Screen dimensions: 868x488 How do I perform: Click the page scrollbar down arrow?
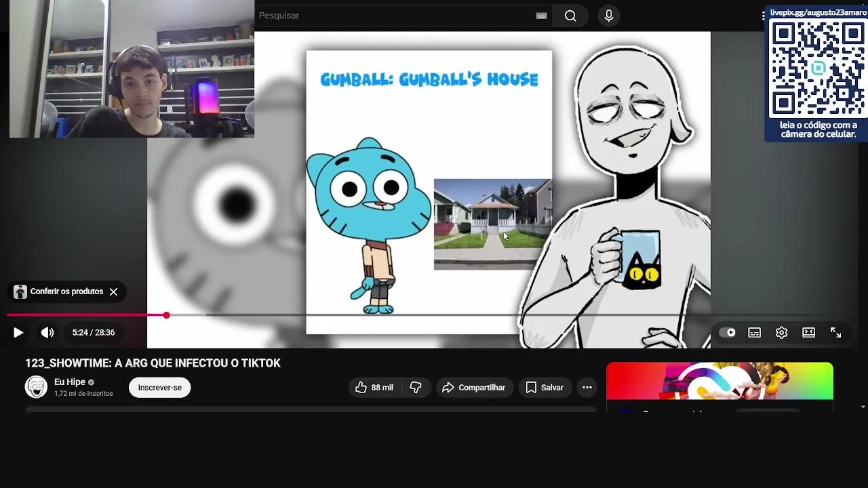(x=863, y=407)
